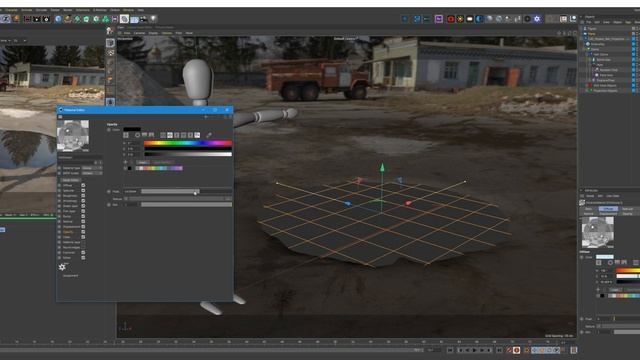The image size is (640, 360).
Task: Pick a color with the eyedropper in Material Editor
Action: (x=209, y=135)
